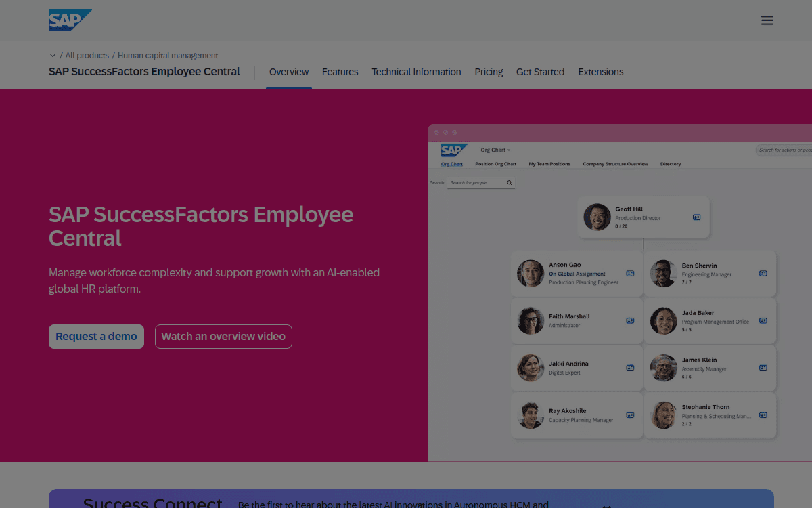This screenshot has height=508, width=812.
Task: Open Geoff Hill's contact card icon
Action: click(x=696, y=217)
